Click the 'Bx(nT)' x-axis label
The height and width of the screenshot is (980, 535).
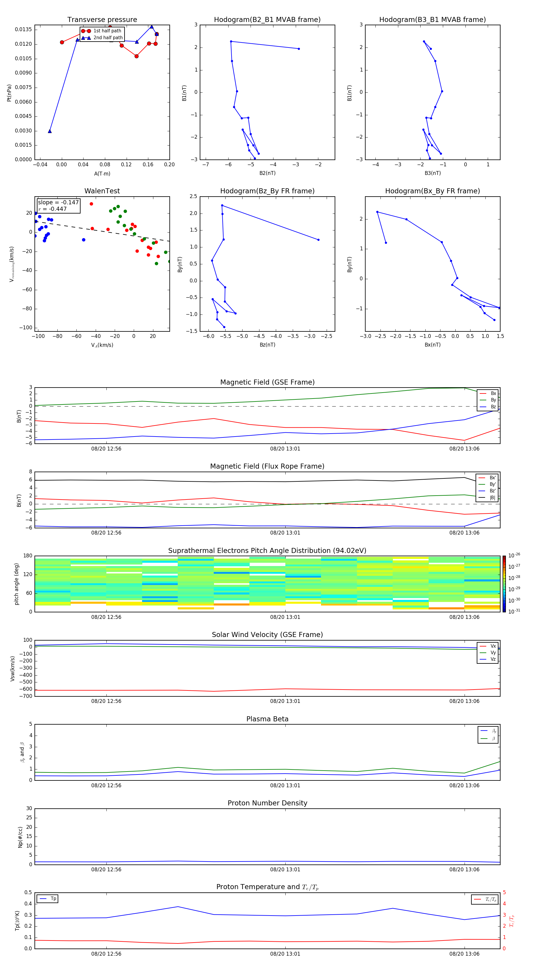point(432,345)
